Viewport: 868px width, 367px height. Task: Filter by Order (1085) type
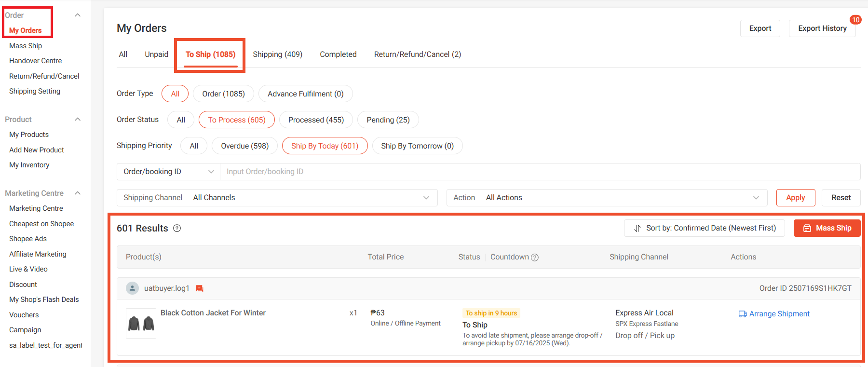pos(224,94)
